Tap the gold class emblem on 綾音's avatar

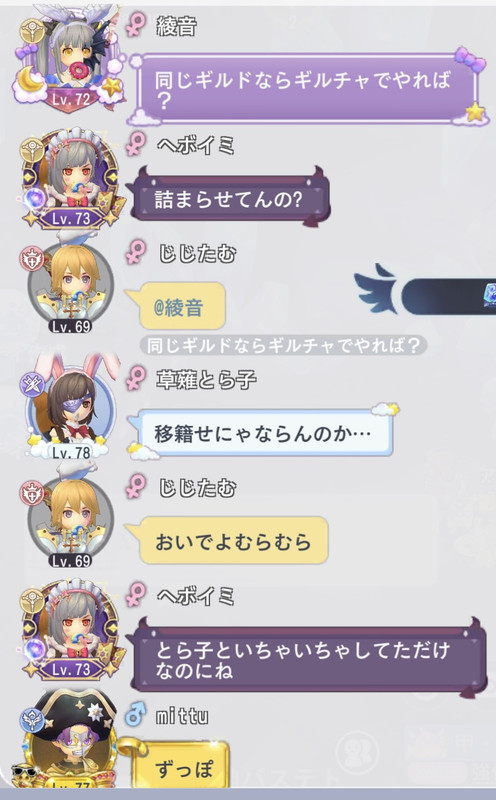click(x=32, y=32)
